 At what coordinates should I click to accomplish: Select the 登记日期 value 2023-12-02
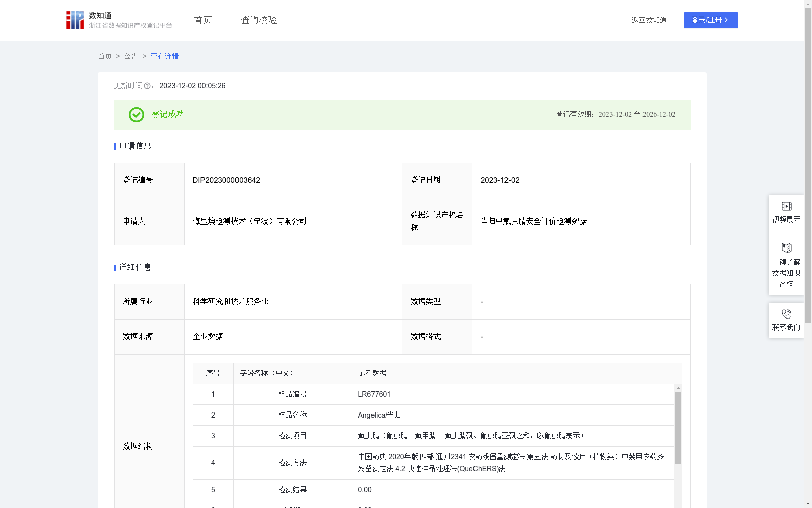[500, 180]
